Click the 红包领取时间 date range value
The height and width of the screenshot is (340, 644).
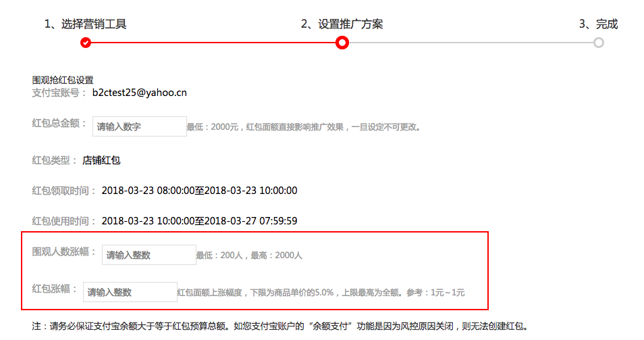pos(200,191)
